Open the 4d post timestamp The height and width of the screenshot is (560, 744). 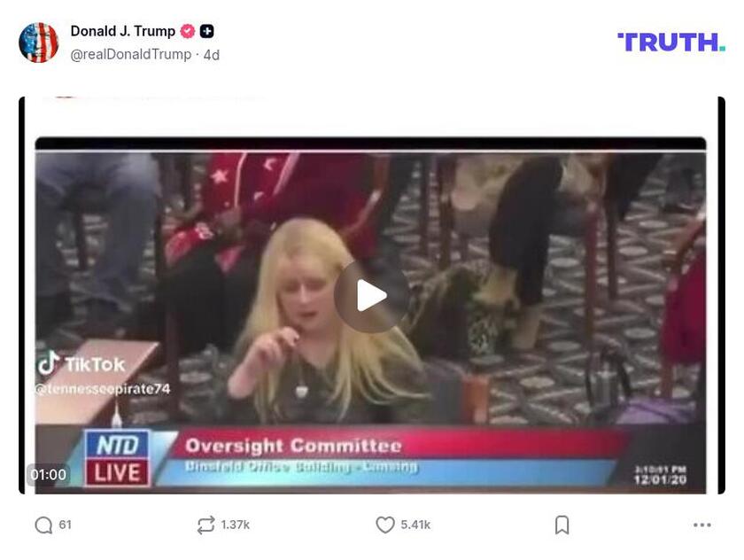click(212, 55)
